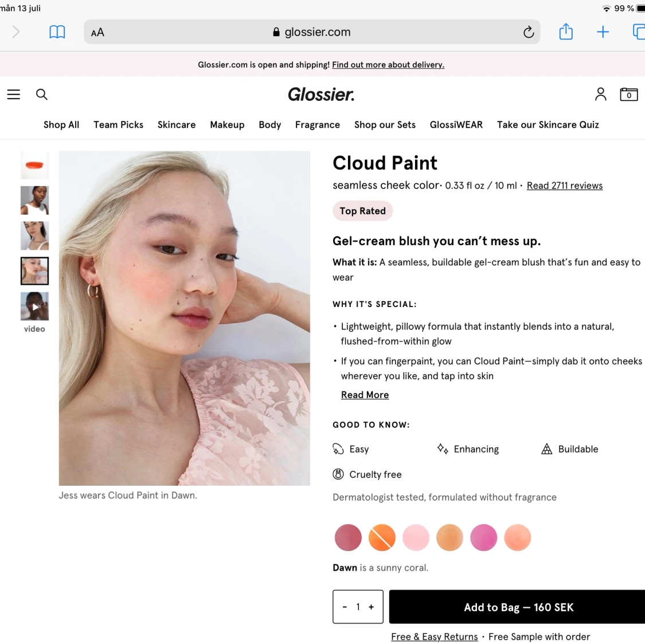Open Safari bookmarks icon
Image resolution: width=645 pixels, height=644 pixels.
(x=57, y=32)
